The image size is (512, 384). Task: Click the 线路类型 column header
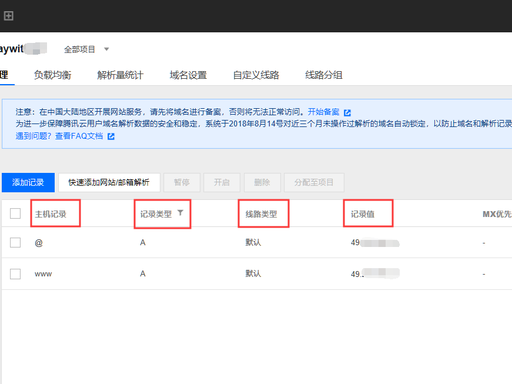click(261, 214)
